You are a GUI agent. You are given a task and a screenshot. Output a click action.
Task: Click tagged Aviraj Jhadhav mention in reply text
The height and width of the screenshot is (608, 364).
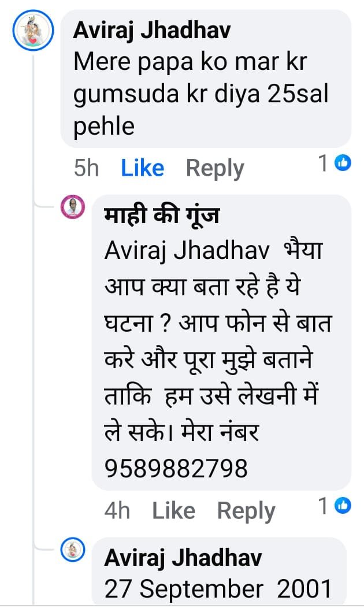187,251
